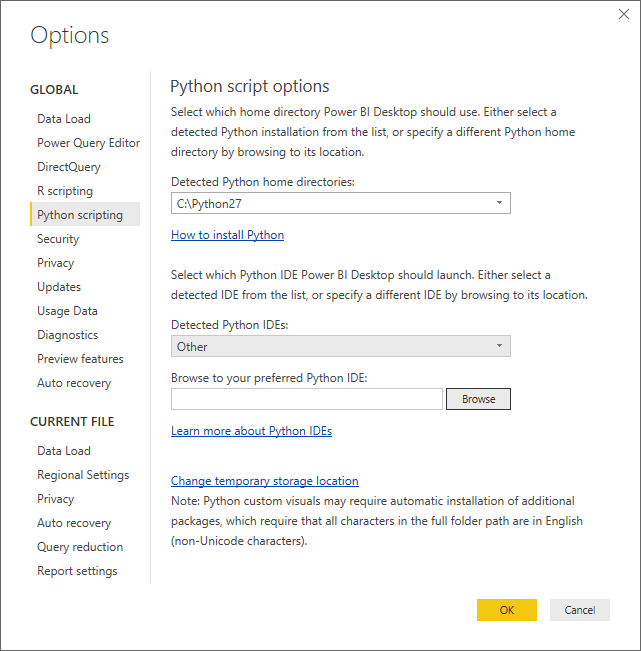The height and width of the screenshot is (651, 641).
Task: Open Learn more about Python IDEs link
Action: tap(252, 431)
